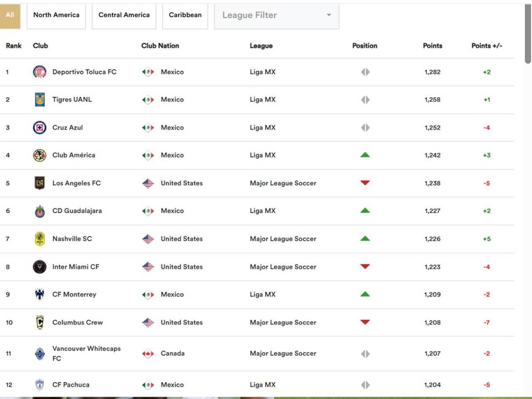
Task: Click the Club América club crest
Action: coord(39,155)
